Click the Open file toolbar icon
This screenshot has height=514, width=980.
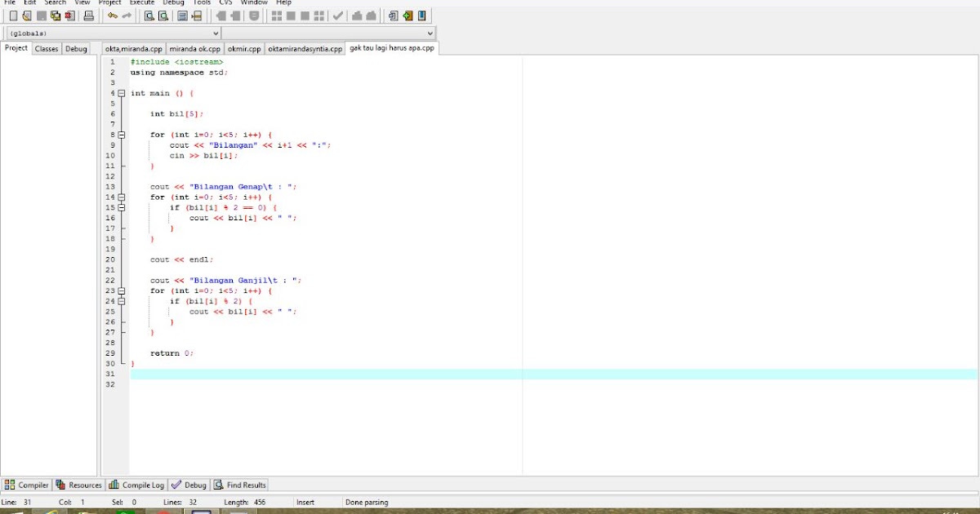pyautogui.click(x=27, y=16)
